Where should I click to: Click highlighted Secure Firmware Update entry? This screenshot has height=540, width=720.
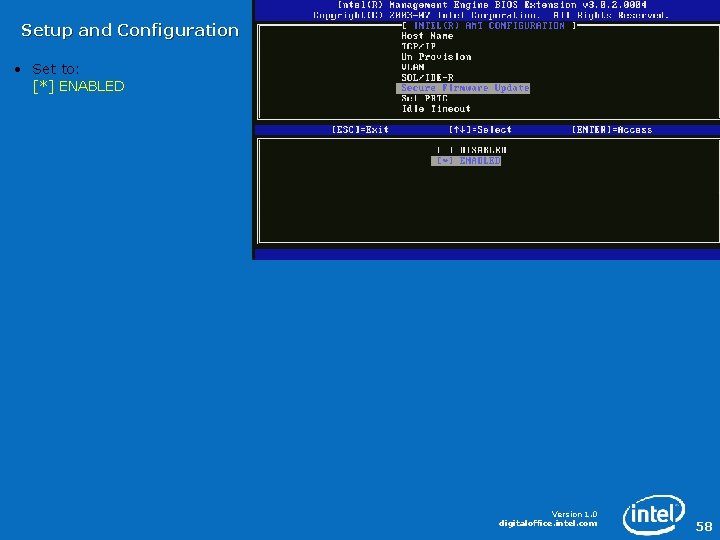pyautogui.click(x=463, y=88)
